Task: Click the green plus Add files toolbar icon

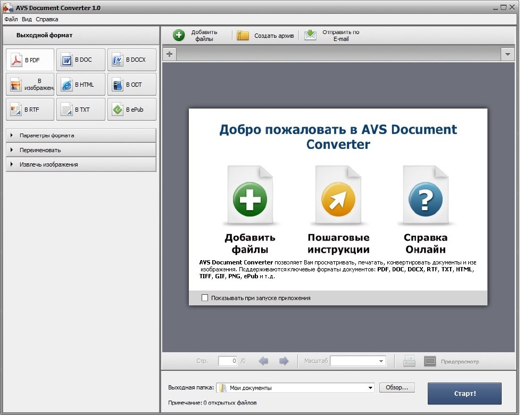Action: tap(179, 35)
